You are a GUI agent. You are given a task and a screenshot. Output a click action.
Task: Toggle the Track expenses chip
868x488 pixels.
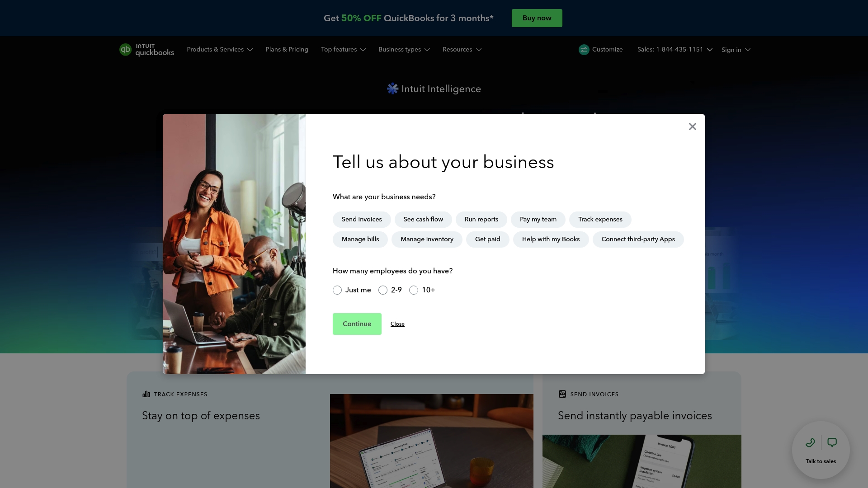pyautogui.click(x=600, y=220)
